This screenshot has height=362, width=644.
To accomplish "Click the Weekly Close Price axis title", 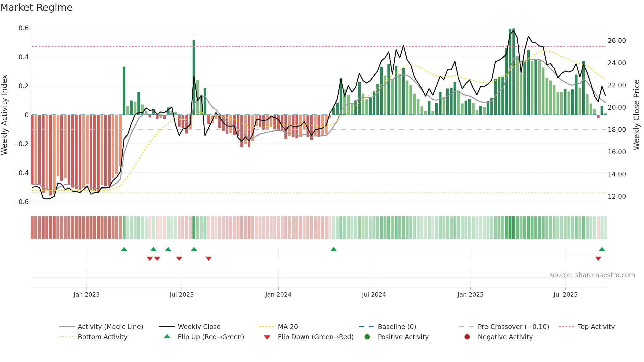I will point(636,115).
